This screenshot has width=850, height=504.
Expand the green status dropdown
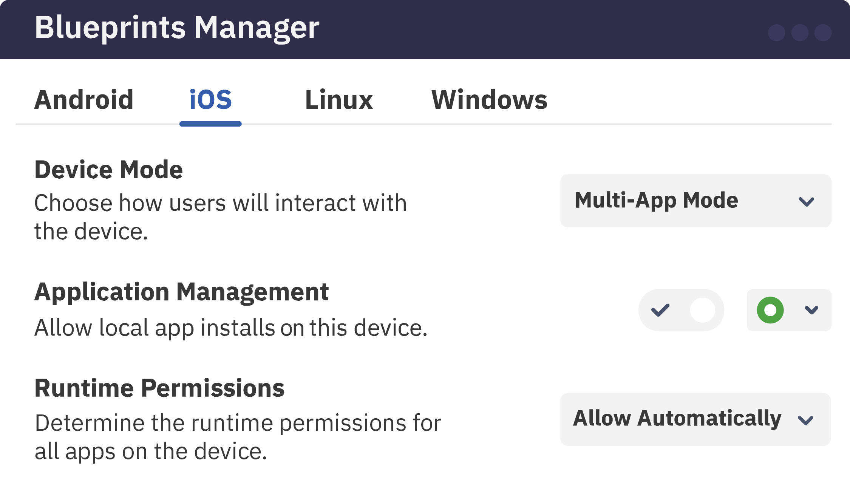(789, 310)
